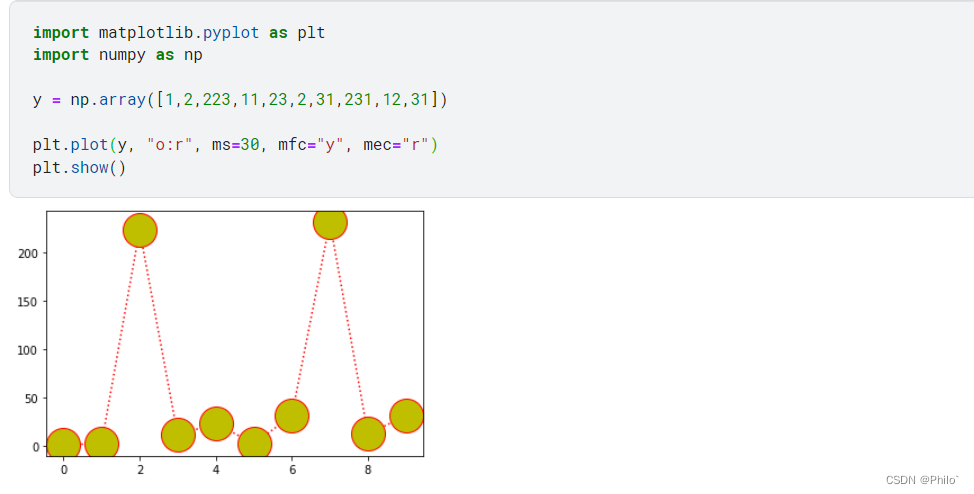Click the yellow marker at x index 9

tap(407, 416)
